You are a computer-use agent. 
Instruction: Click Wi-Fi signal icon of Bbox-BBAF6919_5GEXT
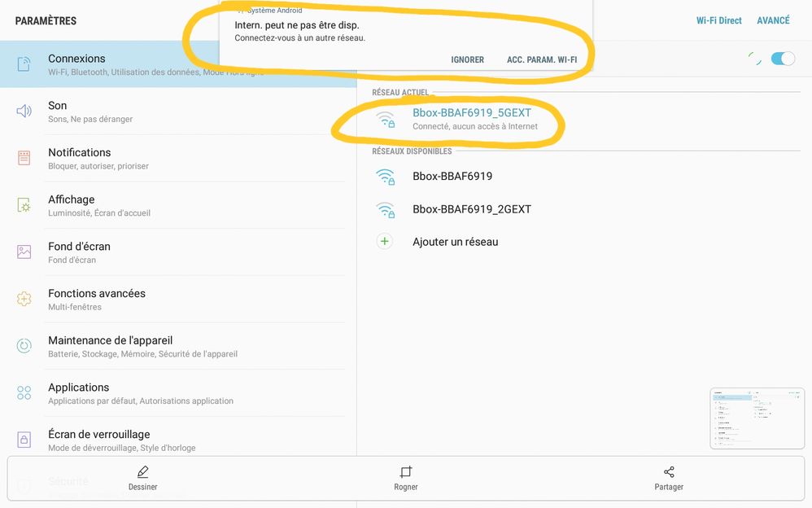pos(386,119)
